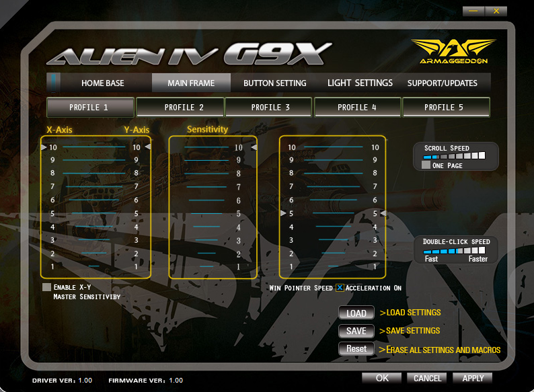534x392 pixels.
Task: Set X-Axis sensitivity to level 1
Action: [52, 267]
